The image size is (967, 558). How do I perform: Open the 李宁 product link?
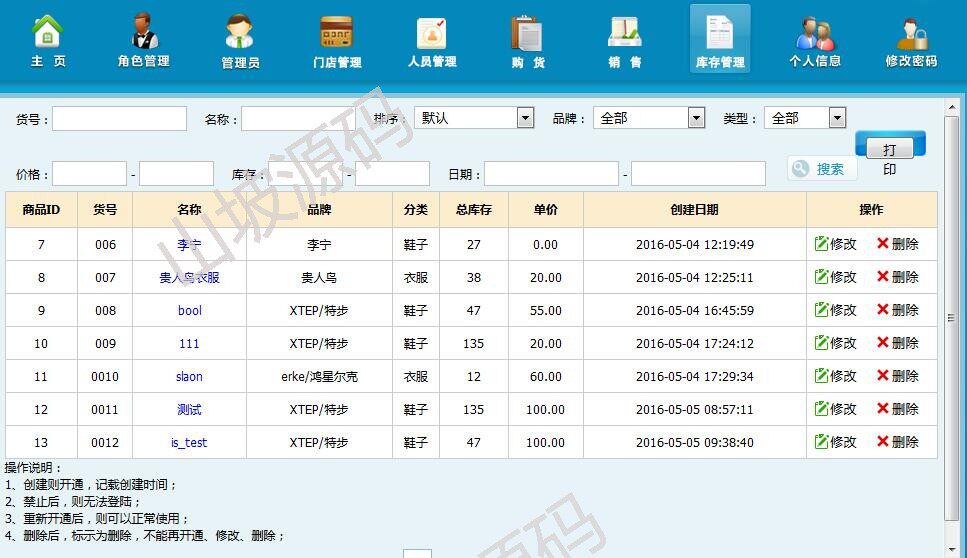189,245
